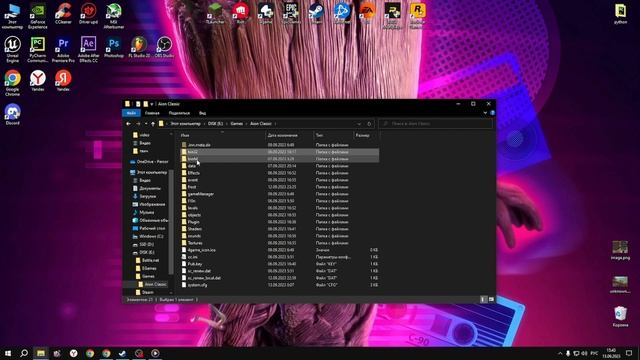Image resolution: width=640 pixels, height=360 pixels.
Task: Select Документы in navigation pane
Action: 147,188
